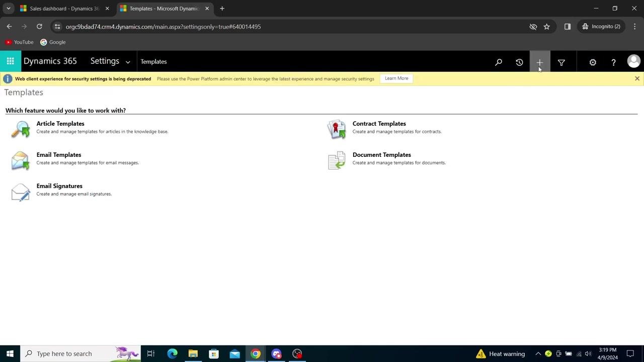
Task: Open File Explorer from taskbar
Action: pos(193,354)
